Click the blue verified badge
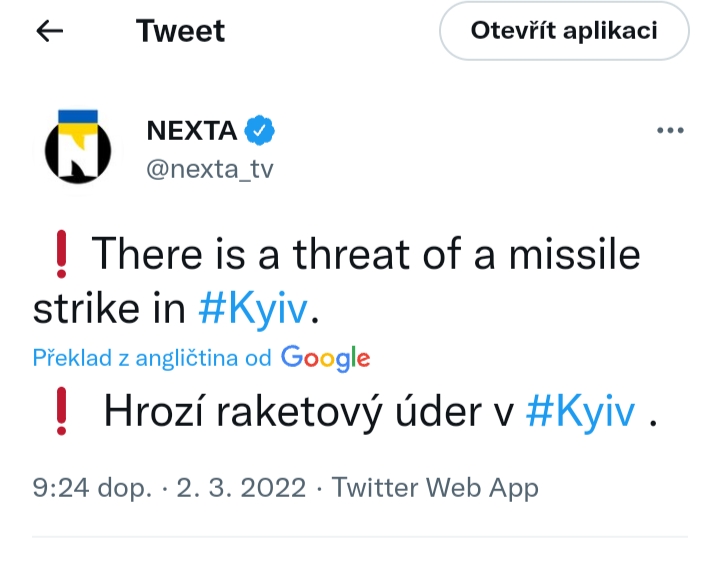This screenshot has width=718, height=572. [x=260, y=130]
